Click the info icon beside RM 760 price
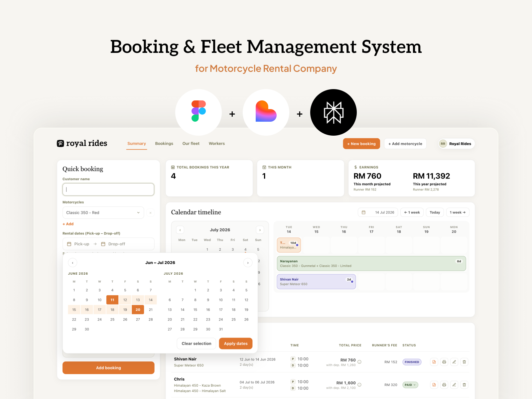Image resolution: width=532 pixels, height=399 pixels. (x=359, y=362)
